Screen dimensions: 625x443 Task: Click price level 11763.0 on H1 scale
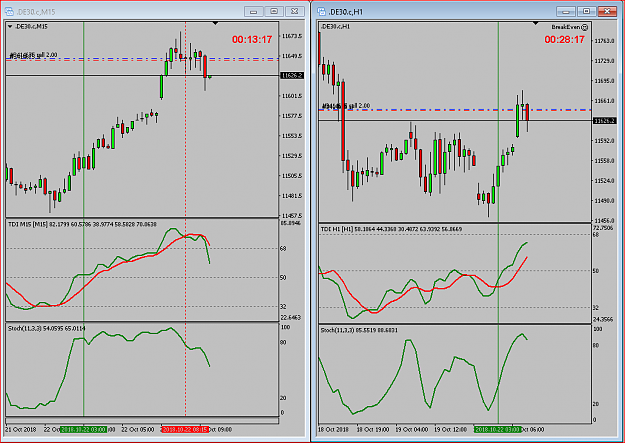click(x=604, y=41)
